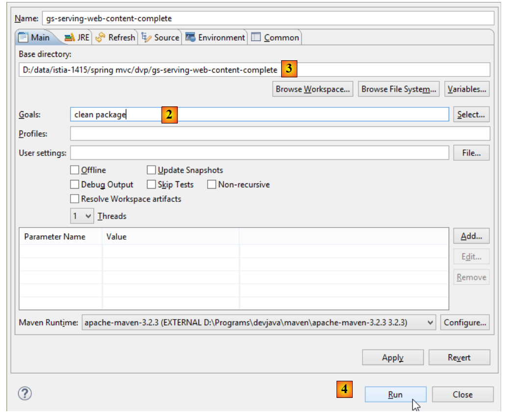Viewport: 507px width, 420px height.
Task: Open the Environment tab
Action: point(215,37)
